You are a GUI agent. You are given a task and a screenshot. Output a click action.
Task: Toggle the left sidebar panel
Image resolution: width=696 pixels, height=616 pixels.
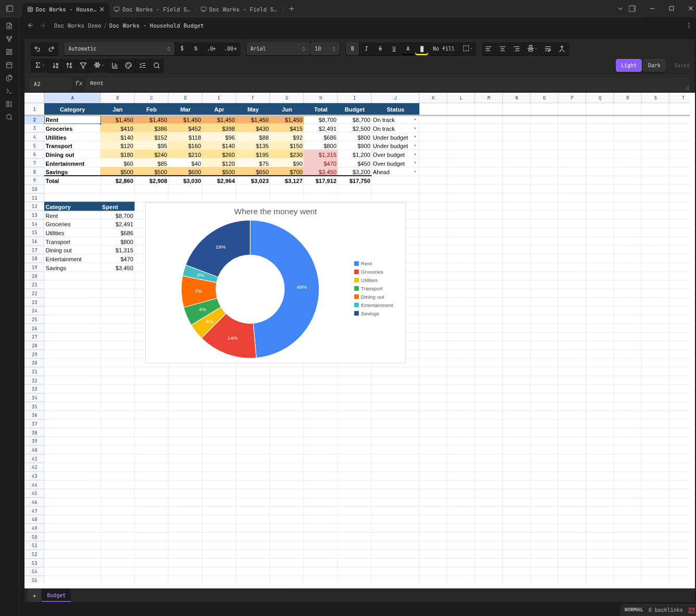9,9
